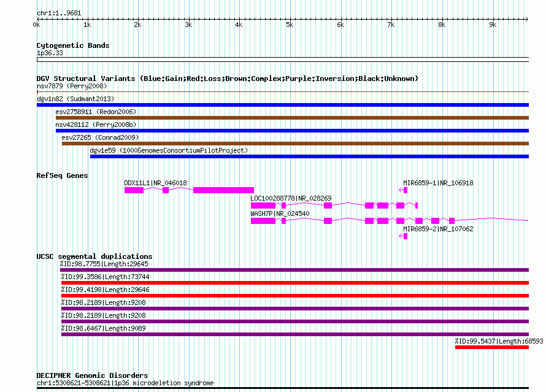This screenshot has width=546, height=392.
Task: Click the MIR6859-1 gene glyph with arrow
Action: pos(403,190)
